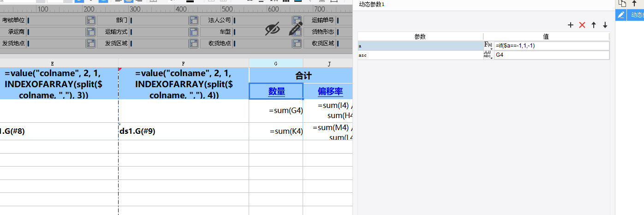Click the pencil edit icon beside 动态参数 entry
The image size is (644, 215).
pos(621,15)
